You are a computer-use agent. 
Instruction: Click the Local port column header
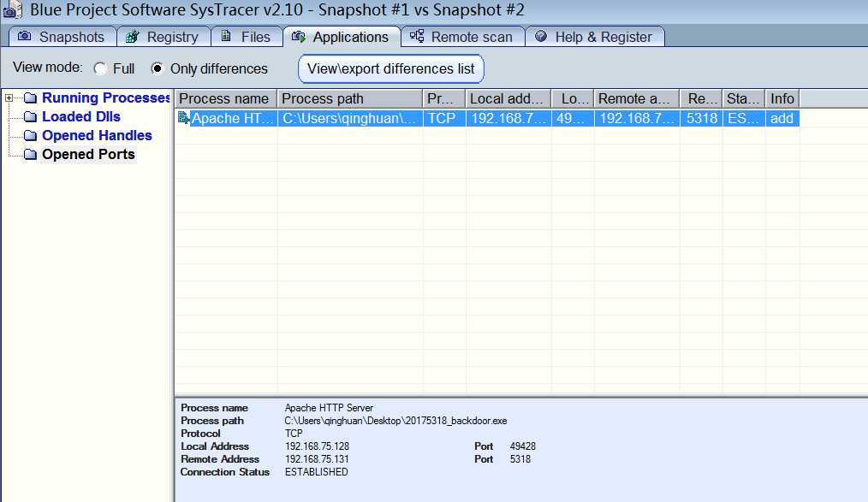tap(573, 98)
